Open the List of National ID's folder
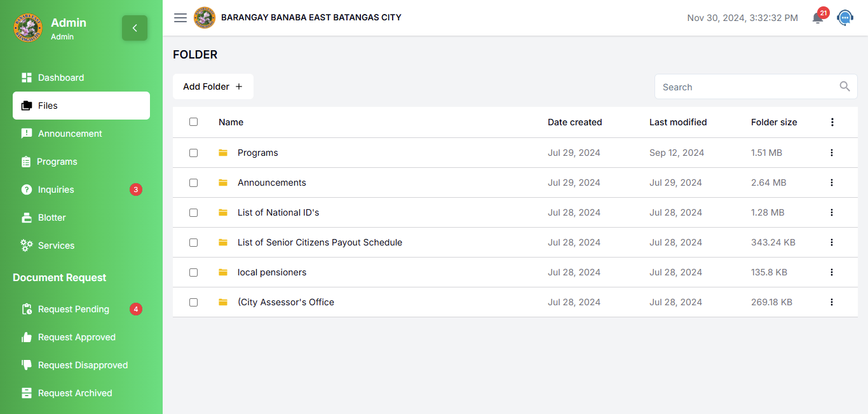 (278, 212)
